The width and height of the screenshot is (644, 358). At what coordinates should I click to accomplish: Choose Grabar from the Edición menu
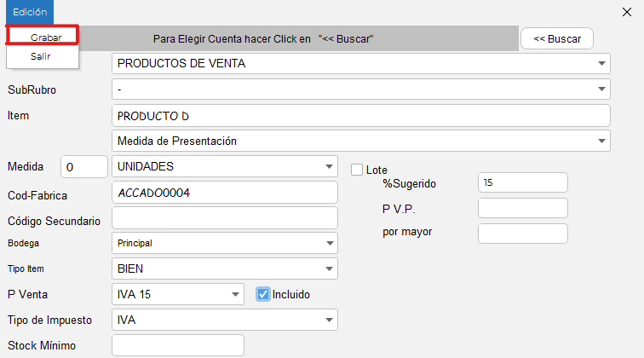pos(45,38)
